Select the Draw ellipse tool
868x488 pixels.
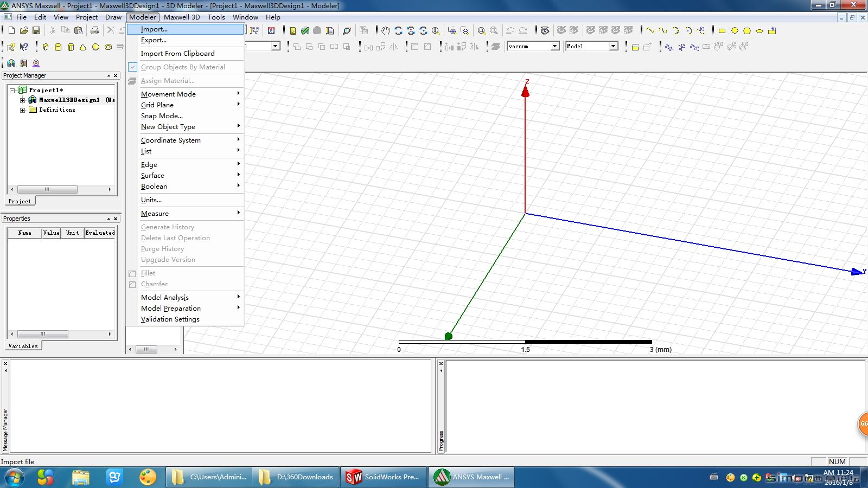click(x=759, y=30)
